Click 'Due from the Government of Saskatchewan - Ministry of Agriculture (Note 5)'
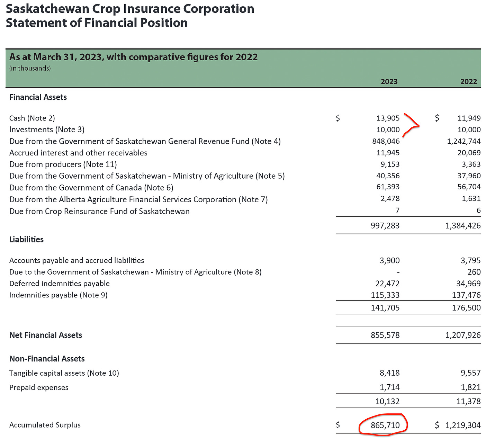The height and width of the screenshot is (447, 504). [147, 176]
